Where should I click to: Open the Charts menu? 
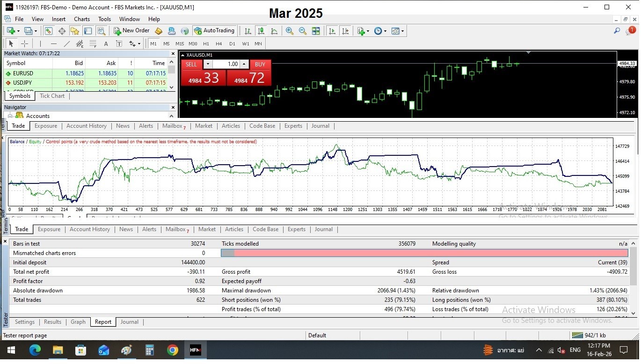(82, 19)
